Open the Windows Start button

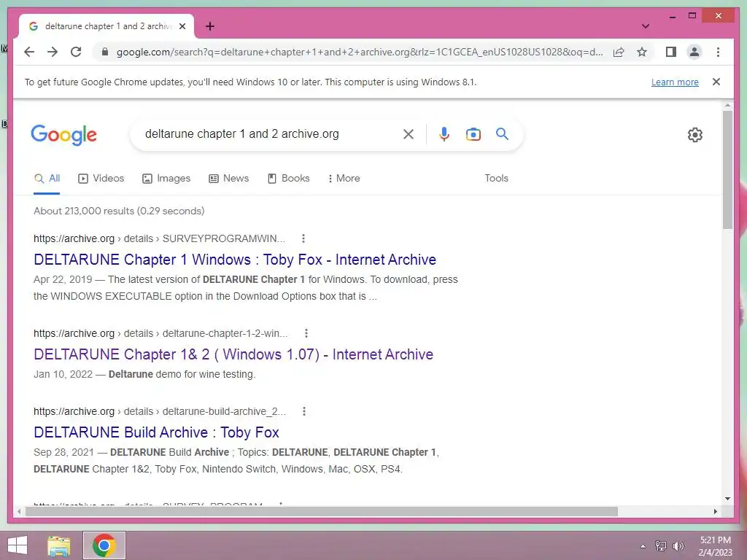click(18, 545)
